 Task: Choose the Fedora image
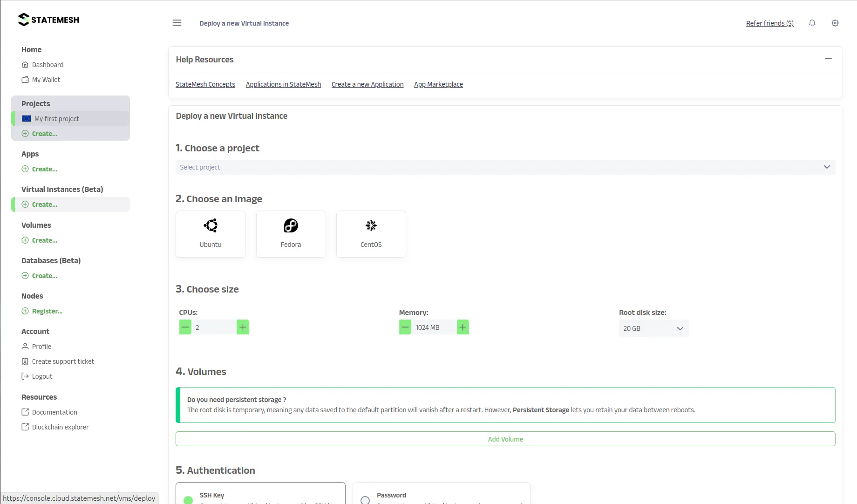click(291, 234)
